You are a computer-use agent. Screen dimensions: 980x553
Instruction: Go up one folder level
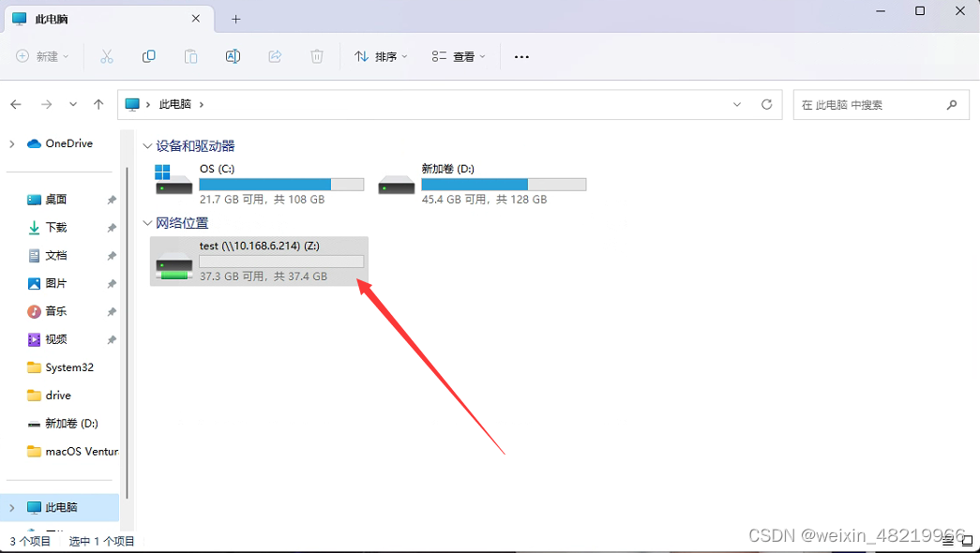[98, 104]
